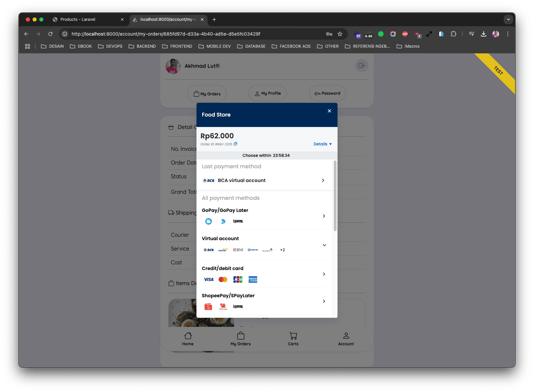Open the BACKEND bookmarks folder

click(142, 46)
